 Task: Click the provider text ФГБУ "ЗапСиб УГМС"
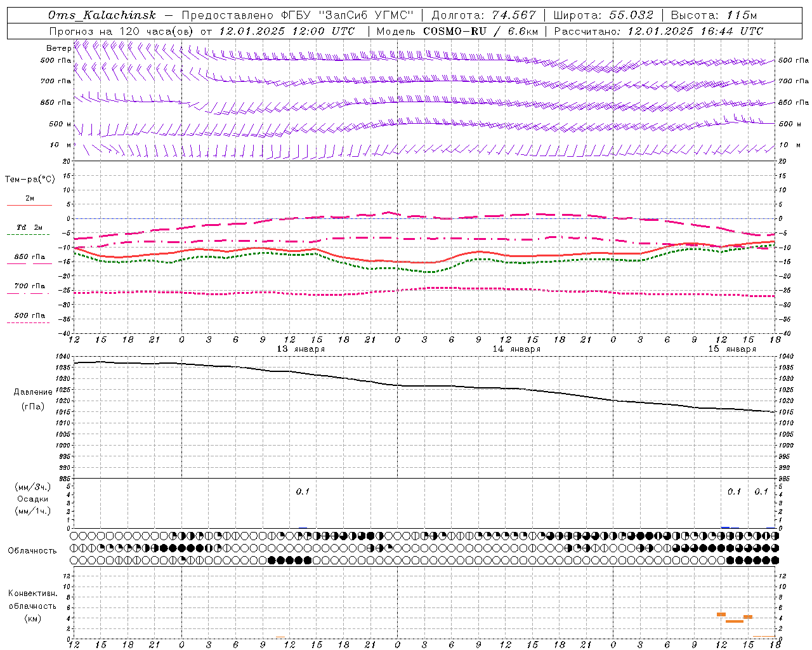coord(348,15)
